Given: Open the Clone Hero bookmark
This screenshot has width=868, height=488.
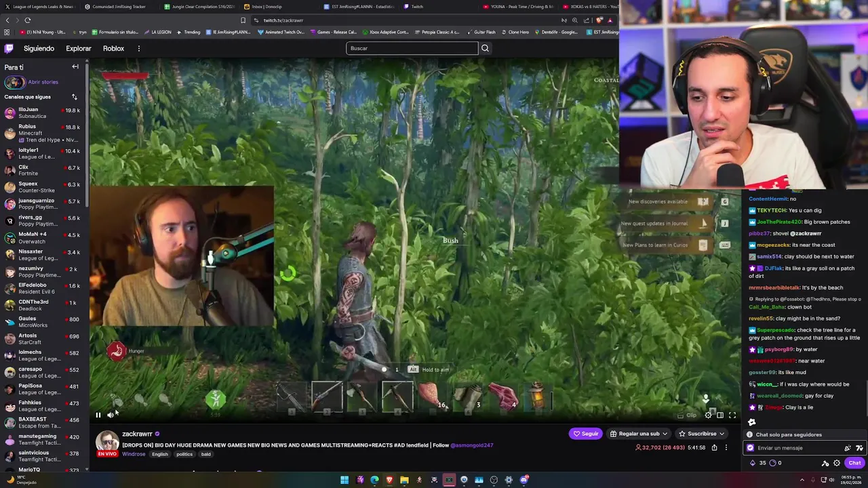Looking at the screenshot, I should (515, 32).
